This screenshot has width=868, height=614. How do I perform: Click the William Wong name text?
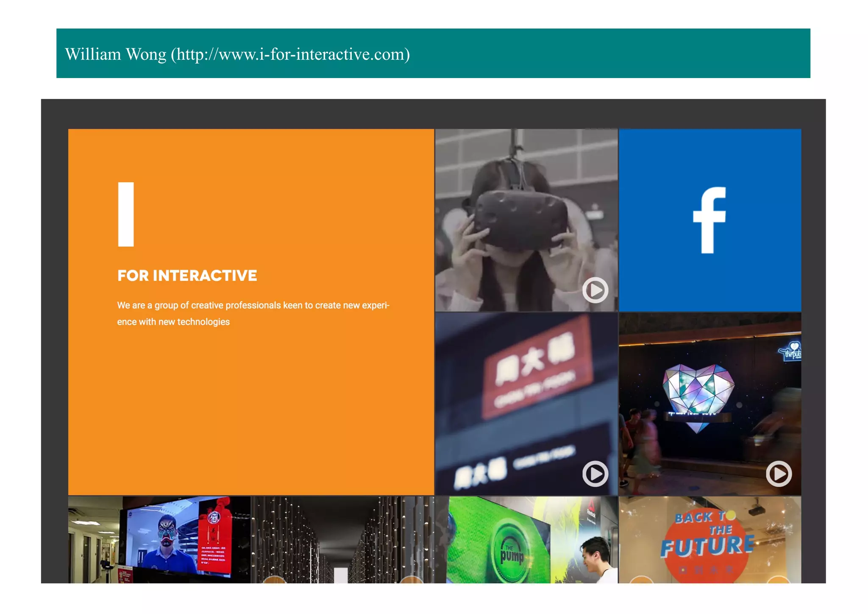(x=115, y=54)
